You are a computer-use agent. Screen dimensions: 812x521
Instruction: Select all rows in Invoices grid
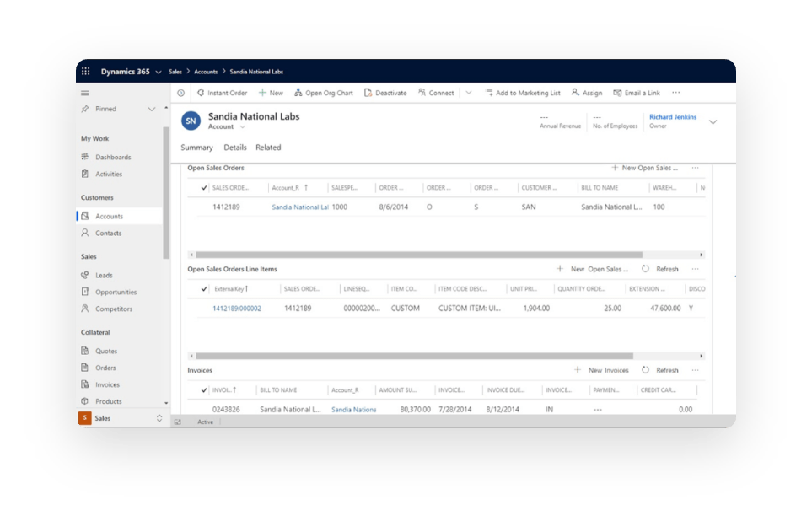coord(203,390)
